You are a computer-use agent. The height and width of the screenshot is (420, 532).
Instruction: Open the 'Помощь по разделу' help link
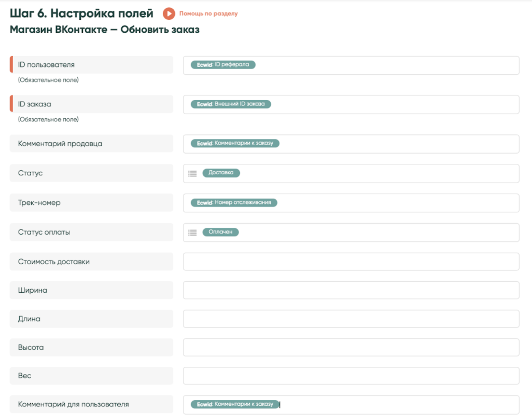(x=208, y=14)
